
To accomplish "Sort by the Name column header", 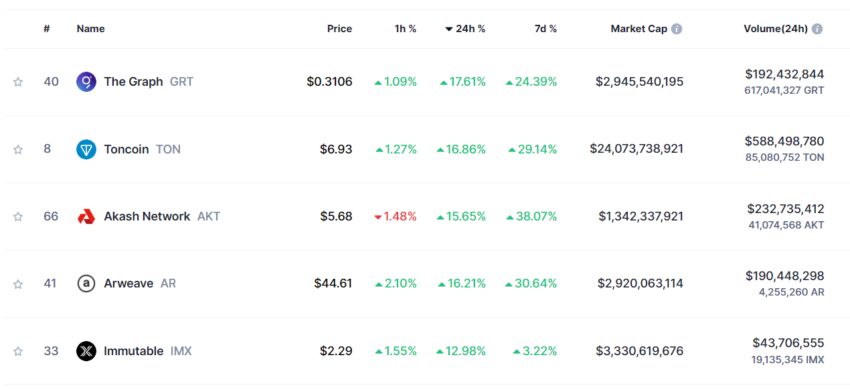I will pyautogui.click(x=91, y=29).
